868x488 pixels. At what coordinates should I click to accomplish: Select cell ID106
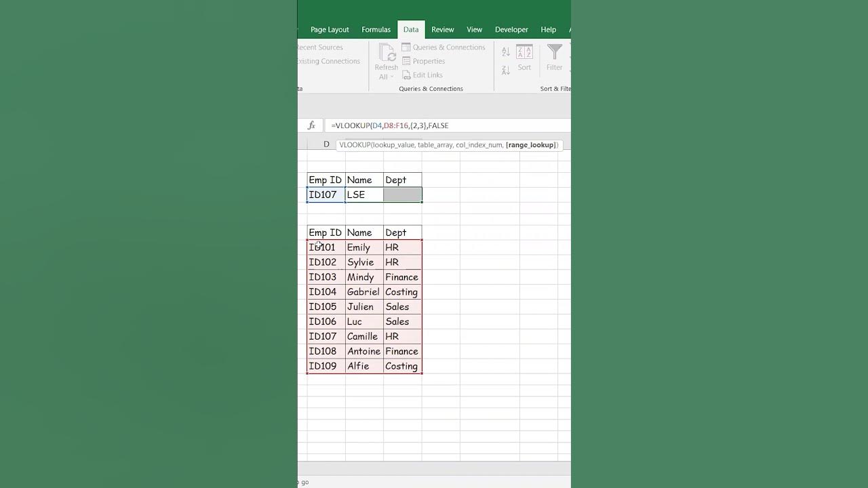click(x=326, y=322)
